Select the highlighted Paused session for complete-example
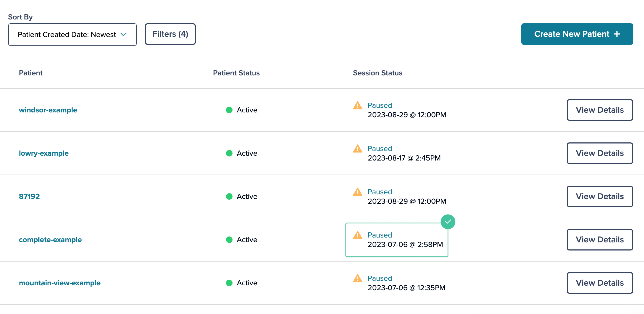Image resolution: width=644 pixels, height=314 pixels. [x=397, y=240]
